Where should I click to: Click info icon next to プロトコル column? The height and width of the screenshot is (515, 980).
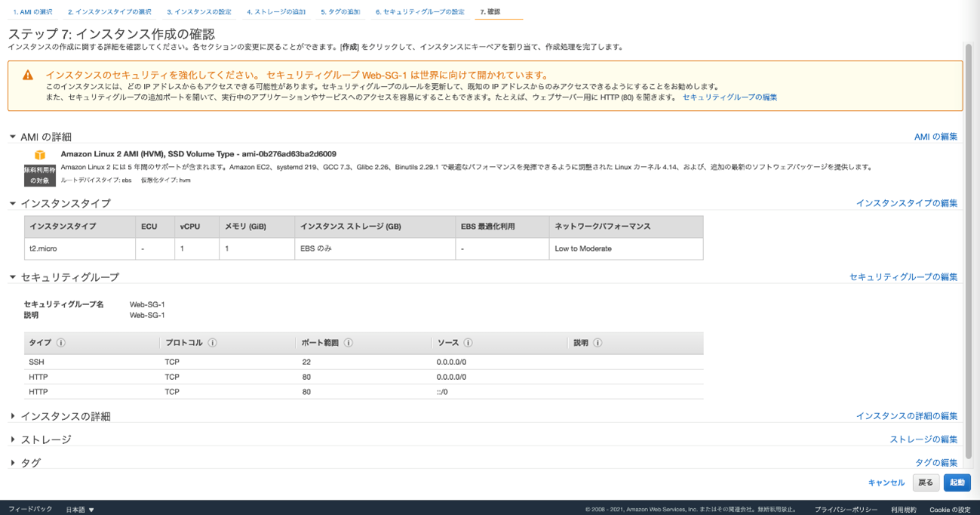pyautogui.click(x=213, y=343)
